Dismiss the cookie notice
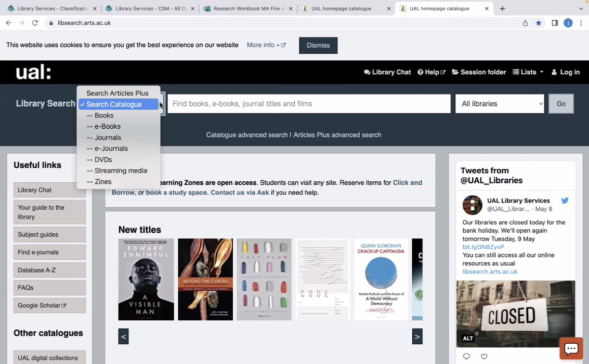 tap(318, 46)
